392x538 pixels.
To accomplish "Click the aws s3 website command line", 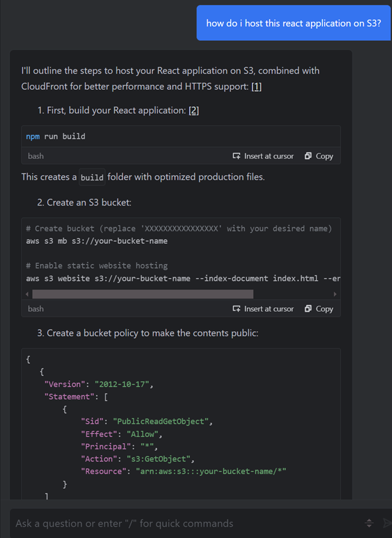I will tap(182, 278).
